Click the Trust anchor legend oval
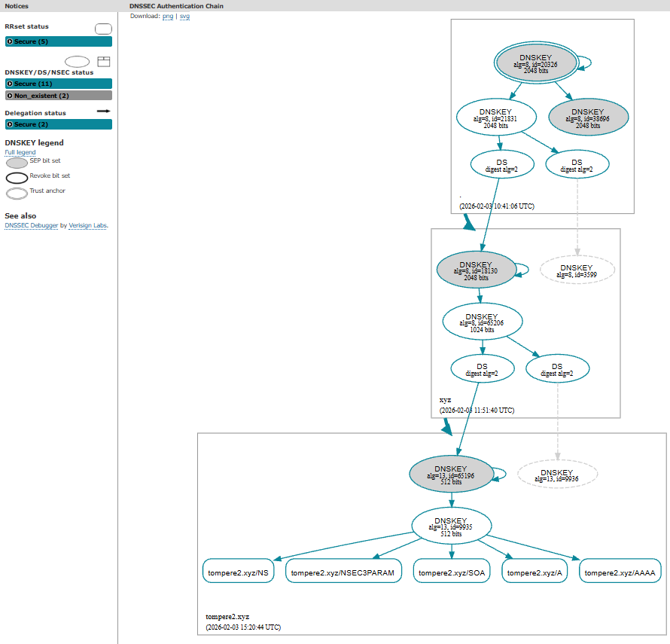Screen dimensions: 670x644 [x=17, y=193]
